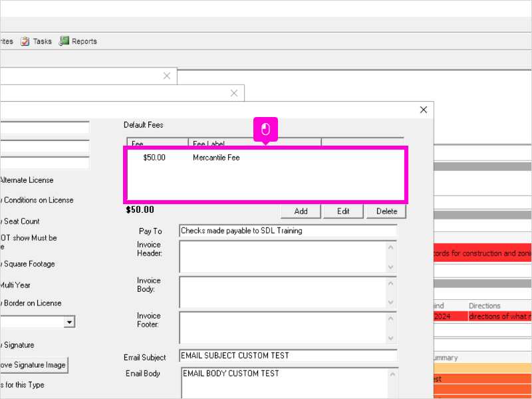
Task: Click the third text box on the left
Action: tap(45, 163)
